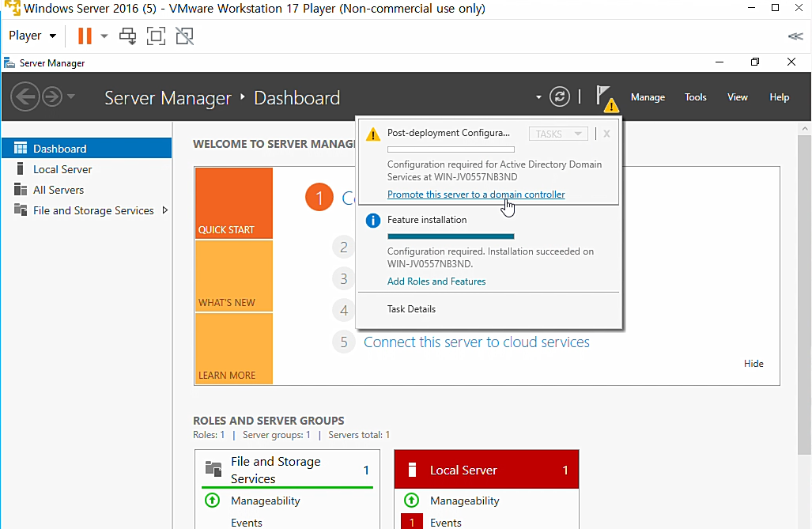Click the warning icon of Post-deployment Configuration
The image size is (812, 529).
(373, 134)
